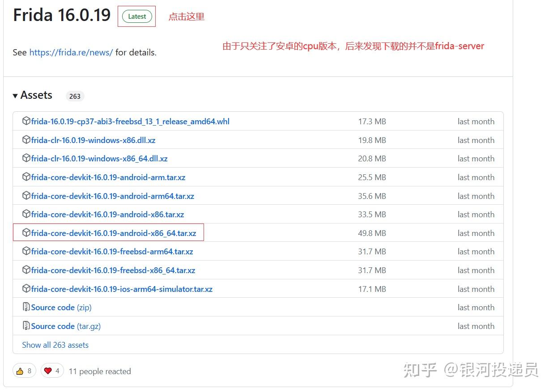
Task: Collapse the Assets section
Action: (16, 95)
